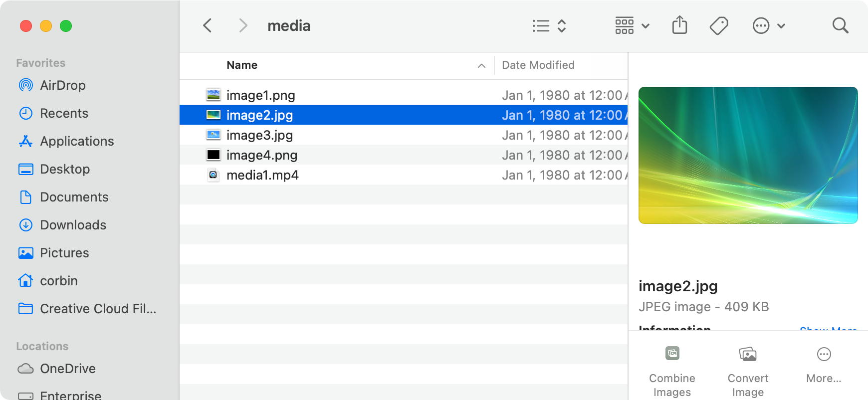The height and width of the screenshot is (400, 868).
Task: Click the image1.png file icon
Action: click(x=214, y=95)
